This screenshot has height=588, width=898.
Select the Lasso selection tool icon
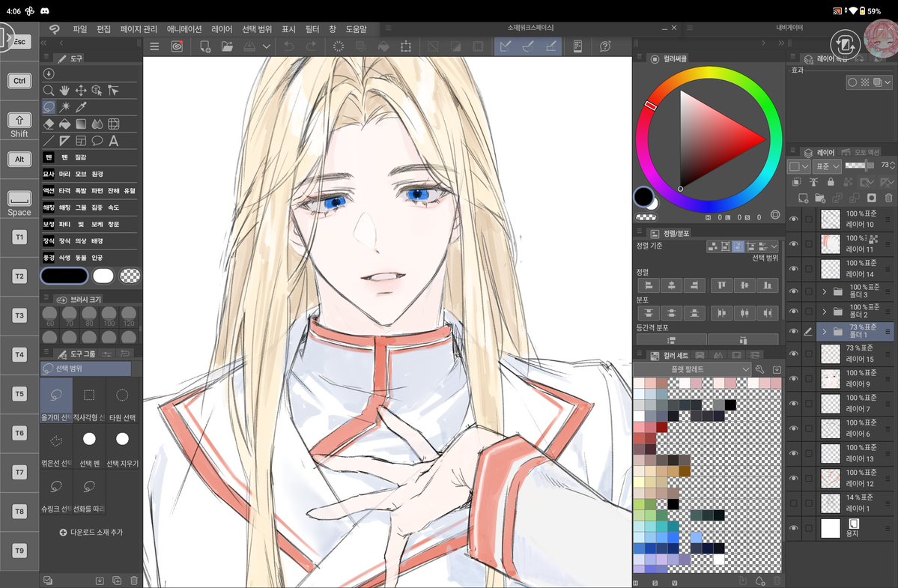tap(49, 107)
